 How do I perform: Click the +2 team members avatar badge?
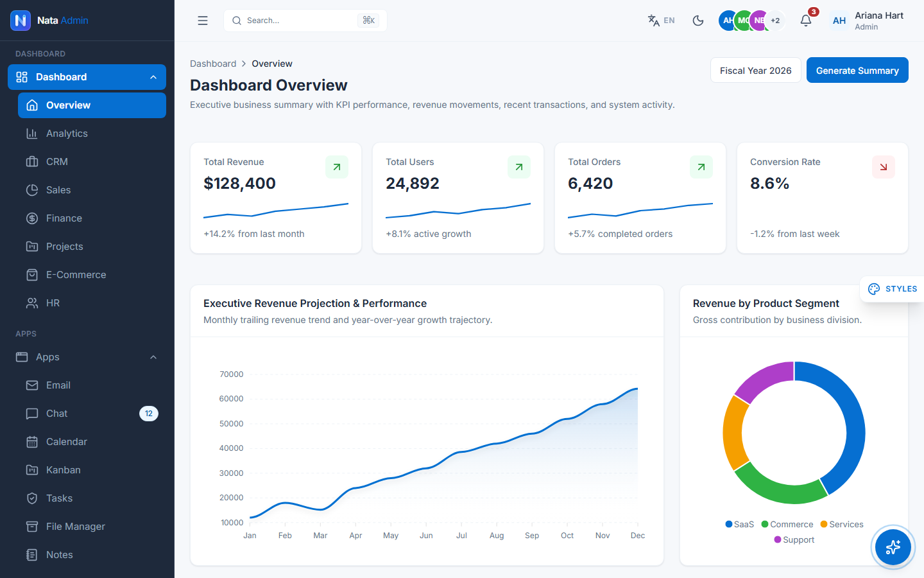(x=775, y=21)
